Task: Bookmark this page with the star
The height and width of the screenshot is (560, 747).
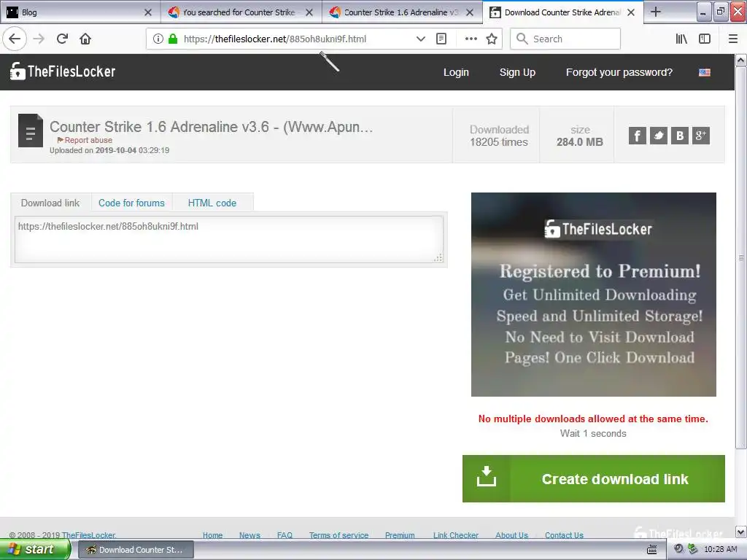Action: pyautogui.click(x=492, y=39)
